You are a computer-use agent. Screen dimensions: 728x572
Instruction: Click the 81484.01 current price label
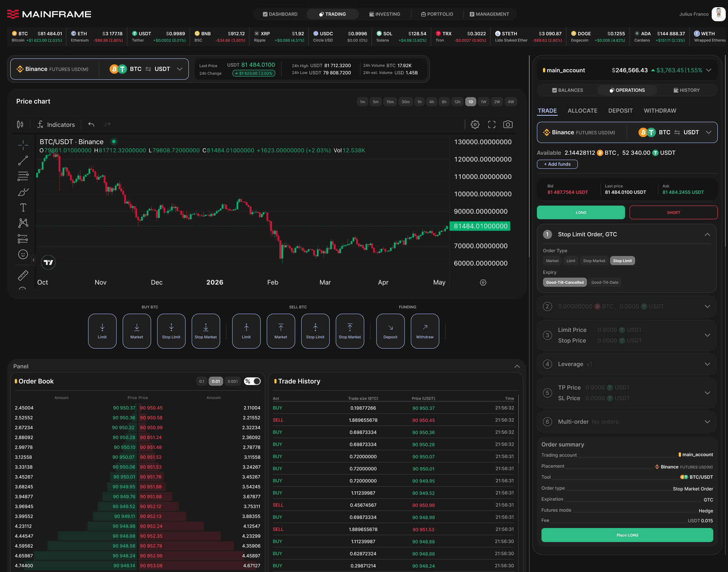480,226
